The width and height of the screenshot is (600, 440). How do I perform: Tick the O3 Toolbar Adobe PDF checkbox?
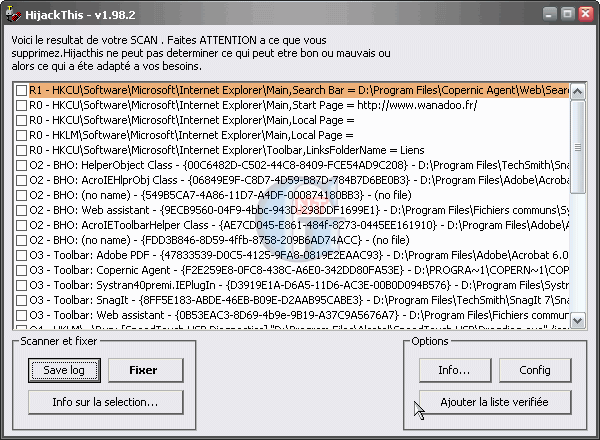21,255
